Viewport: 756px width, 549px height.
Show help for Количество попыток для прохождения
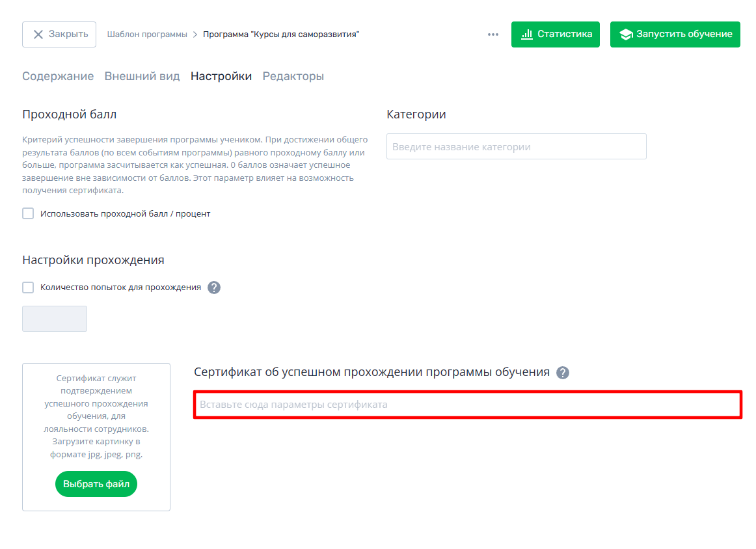click(x=214, y=288)
